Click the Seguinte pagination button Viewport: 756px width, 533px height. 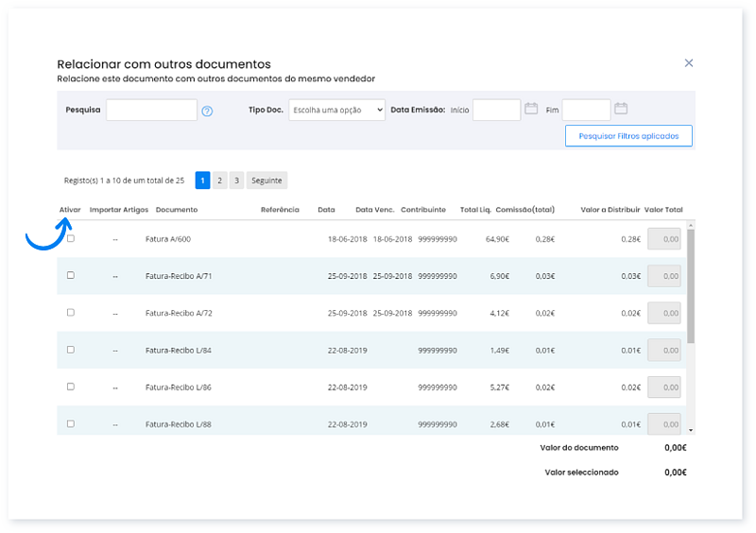(266, 180)
